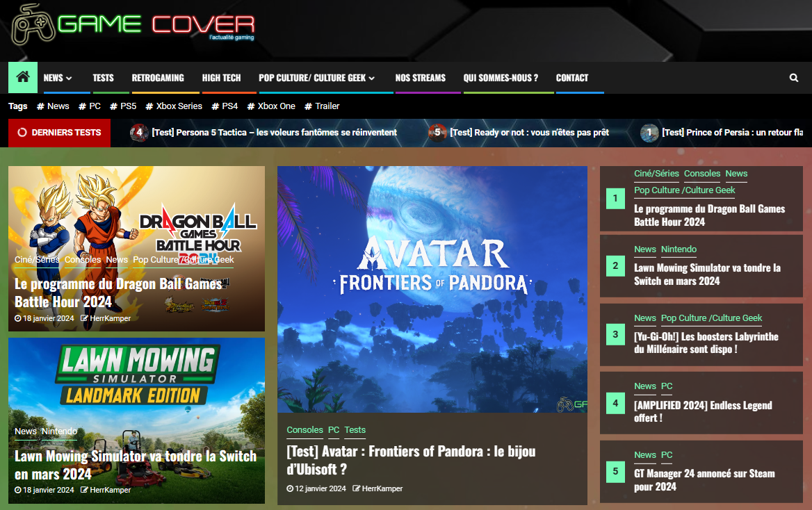Go to the home page icon
Screen dimensions: 812x510
(x=23, y=77)
